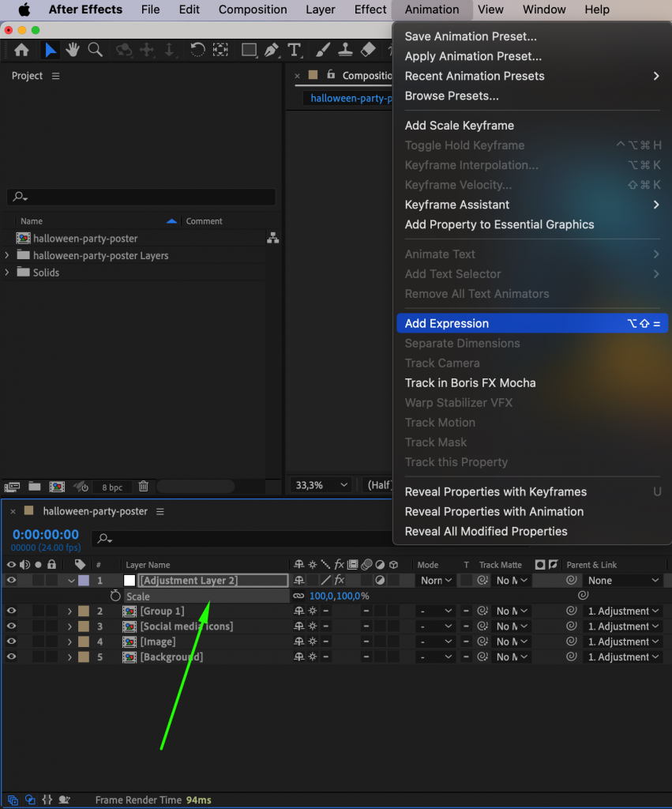This screenshot has height=809, width=672.
Task: Collapse the Adjustment Layer 2 properties
Action: click(x=71, y=580)
